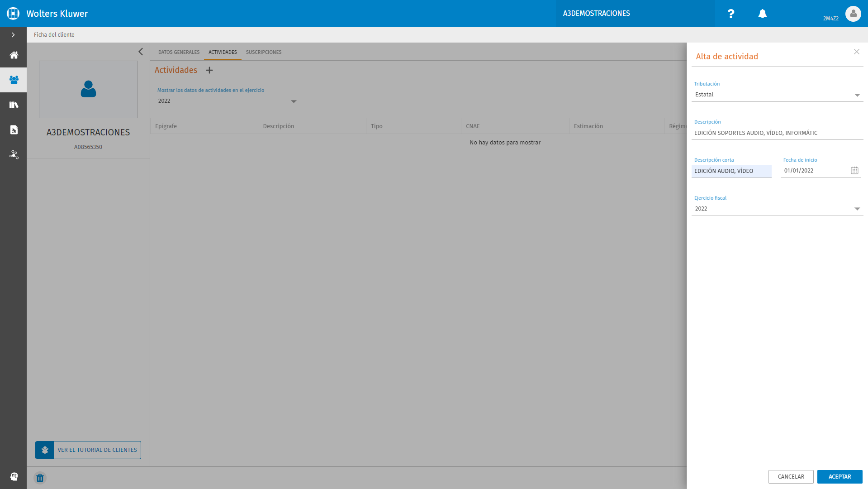Open the network nodes icon in the sidebar
This screenshot has width=868, height=489.
pyautogui.click(x=14, y=155)
